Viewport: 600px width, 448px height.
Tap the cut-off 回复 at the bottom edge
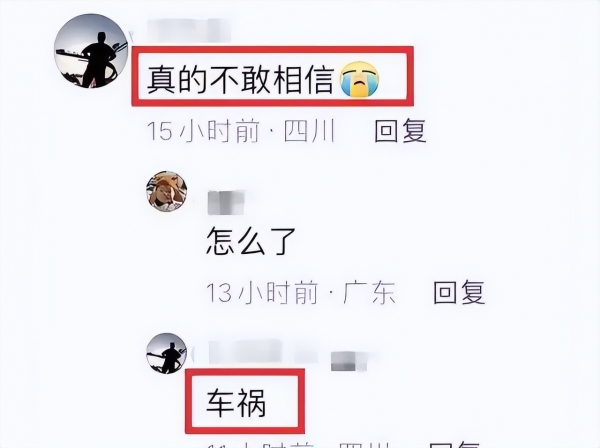pyautogui.click(x=455, y=445)
